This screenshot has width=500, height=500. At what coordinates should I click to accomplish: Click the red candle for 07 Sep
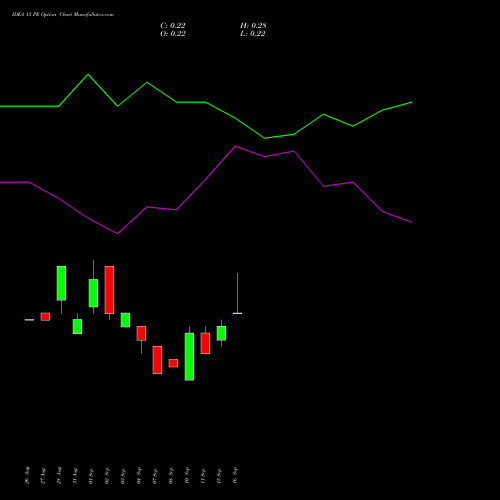pyautogui.click(x=157, y=360)
